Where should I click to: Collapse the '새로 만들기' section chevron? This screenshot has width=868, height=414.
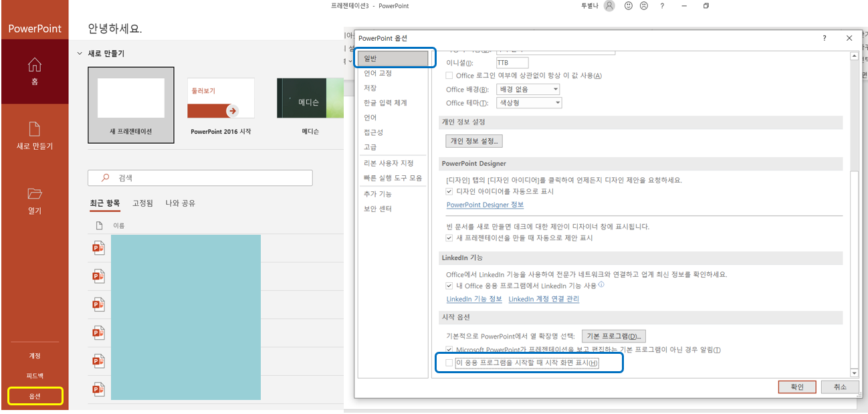pyautogui.click(x=80, y=54)
